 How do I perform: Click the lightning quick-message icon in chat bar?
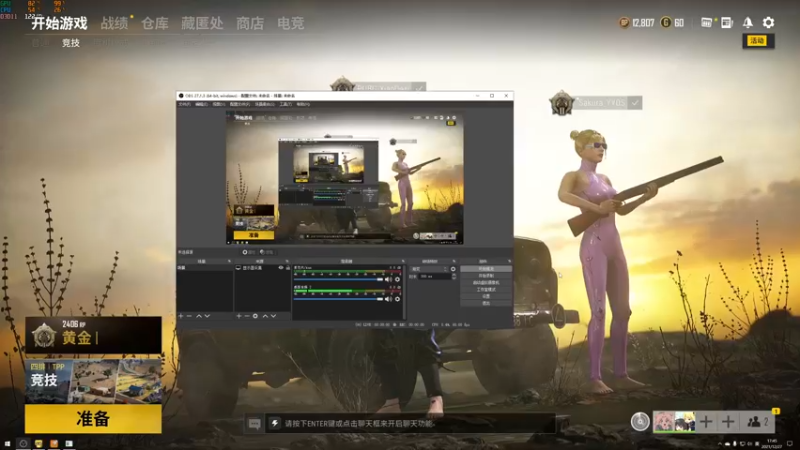click(x=274, y=423)
